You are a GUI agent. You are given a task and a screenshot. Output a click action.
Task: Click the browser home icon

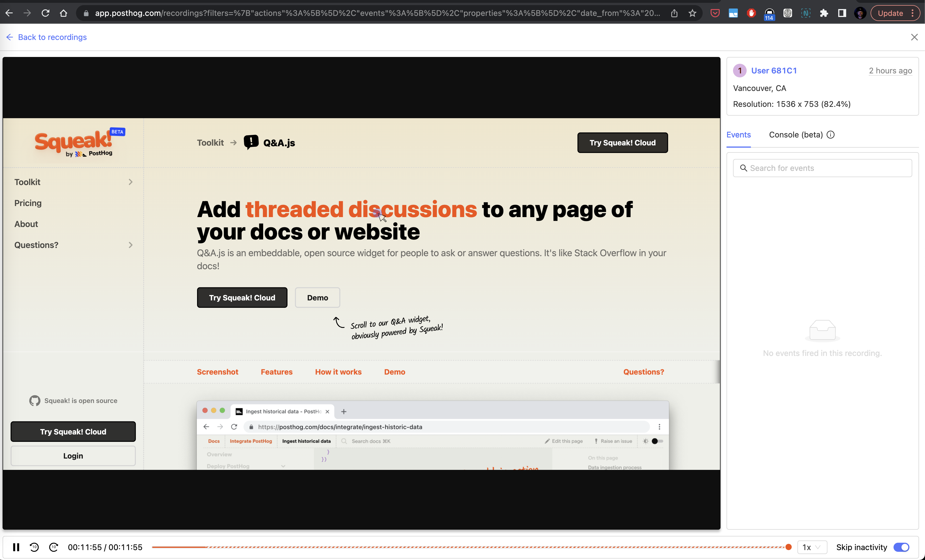pos(64,13)
